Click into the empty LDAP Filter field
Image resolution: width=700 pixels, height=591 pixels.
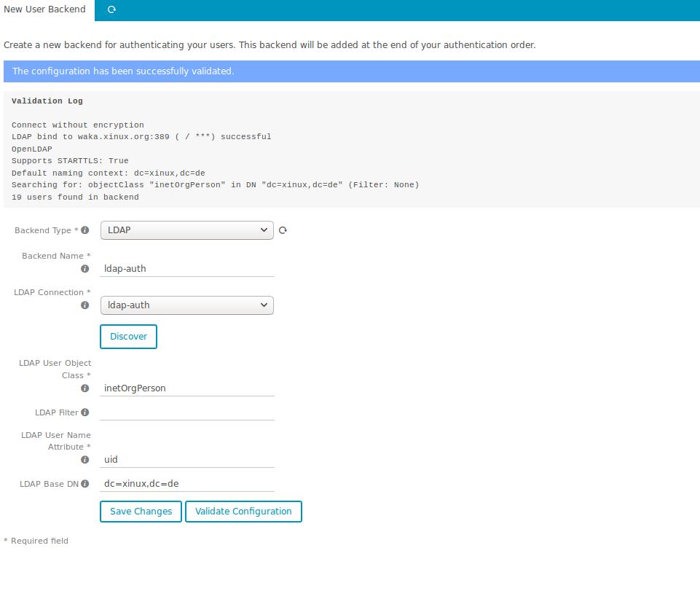[186, 412]
